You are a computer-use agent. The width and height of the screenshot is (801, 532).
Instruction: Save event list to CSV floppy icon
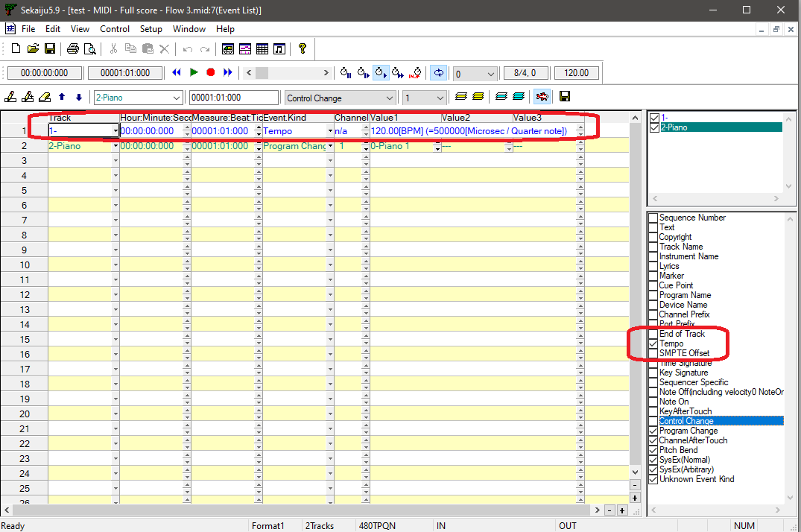tap(565, 97)
